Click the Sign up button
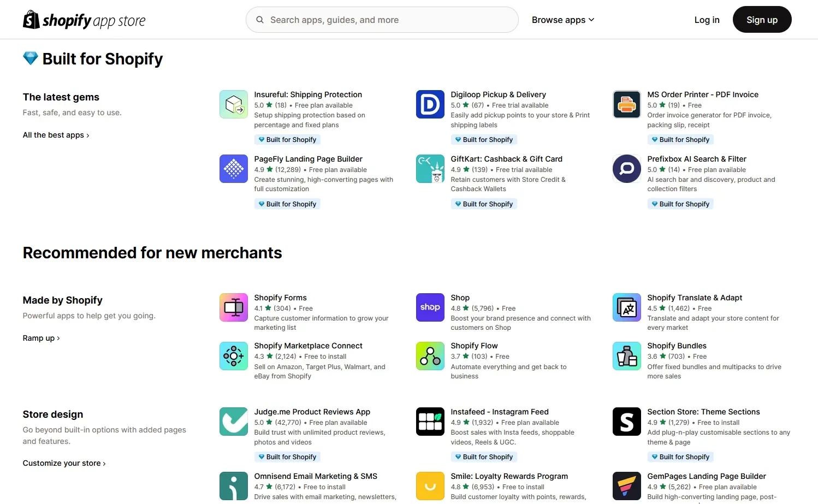 [x=762, y=20]
